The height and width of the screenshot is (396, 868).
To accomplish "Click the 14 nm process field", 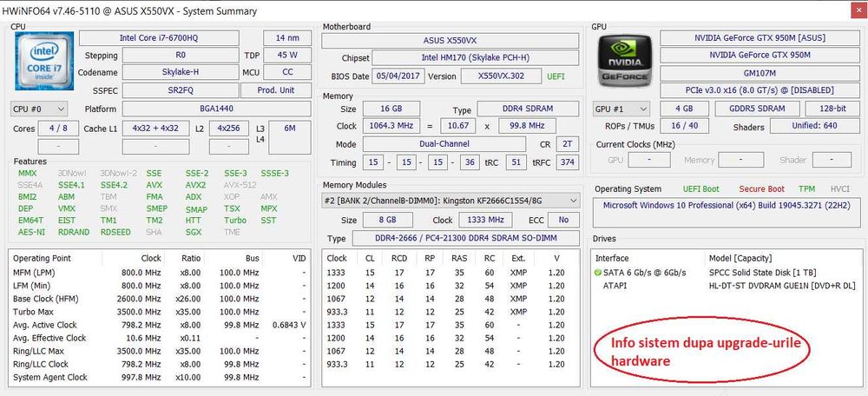I will pos(287,38).
